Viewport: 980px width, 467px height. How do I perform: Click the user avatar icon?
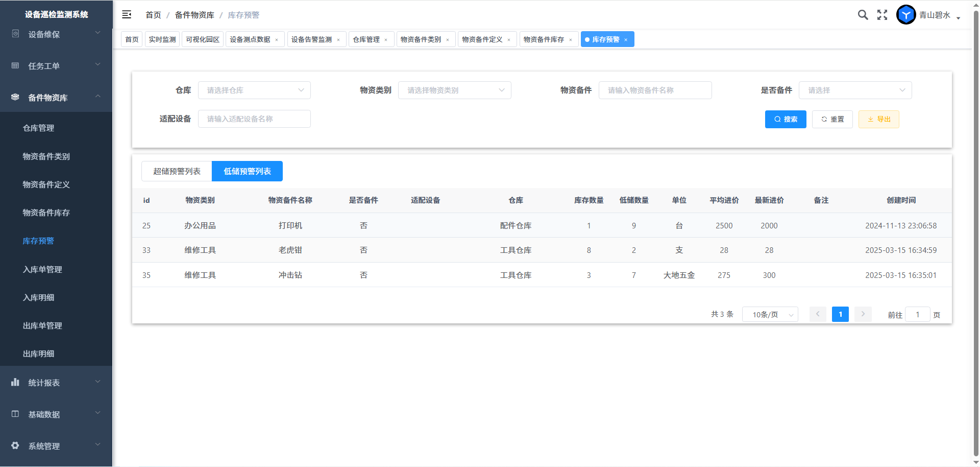906,15
